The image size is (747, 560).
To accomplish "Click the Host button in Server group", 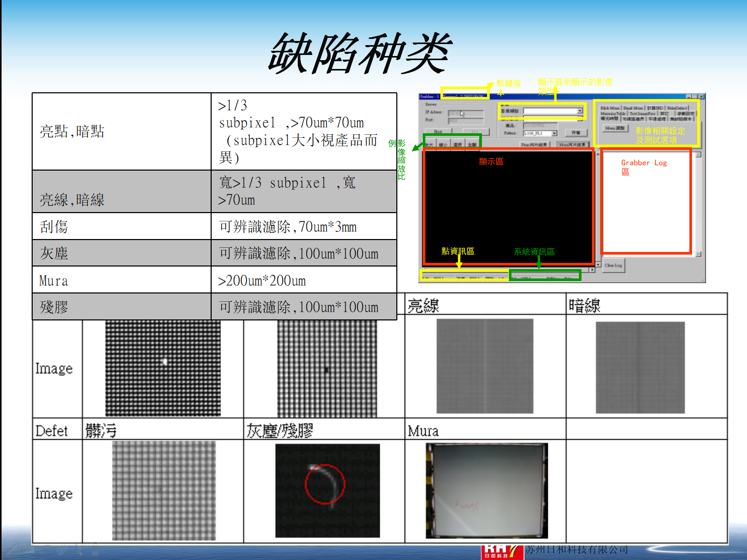I will click(x=438, y=131).
